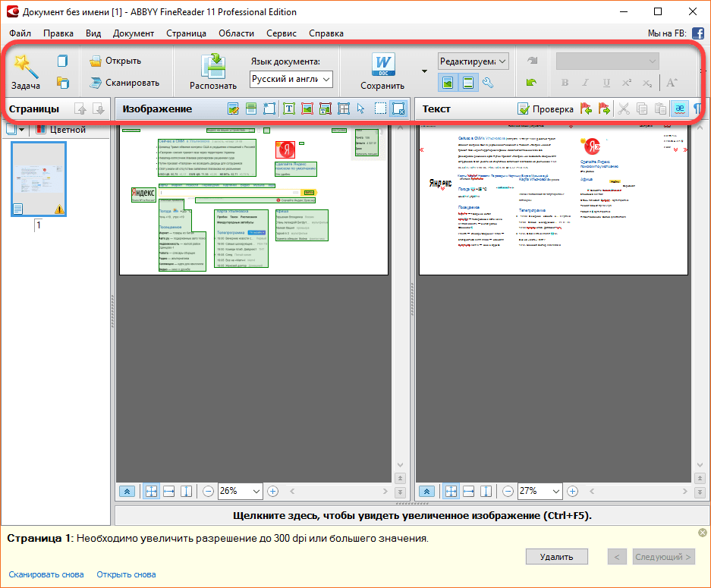Open the Сервис menu

pos(282,33)
